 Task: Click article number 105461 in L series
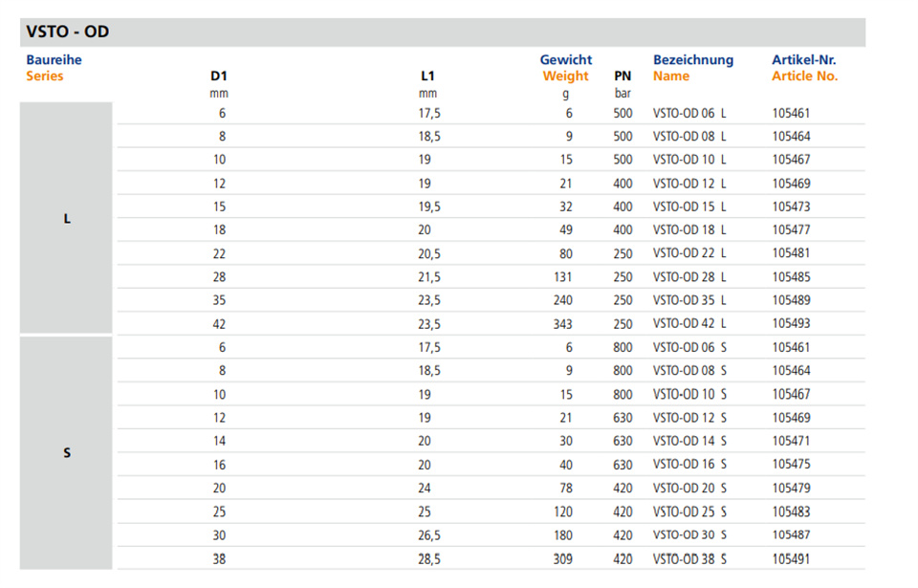coord(791,113)
